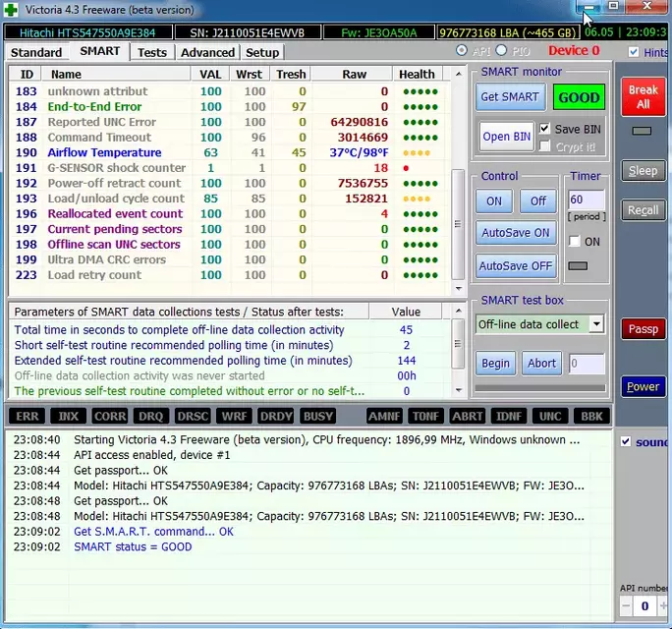Open the Tests tab
The height and width of the screenshot is (629, 672).
tap(152, 52)
